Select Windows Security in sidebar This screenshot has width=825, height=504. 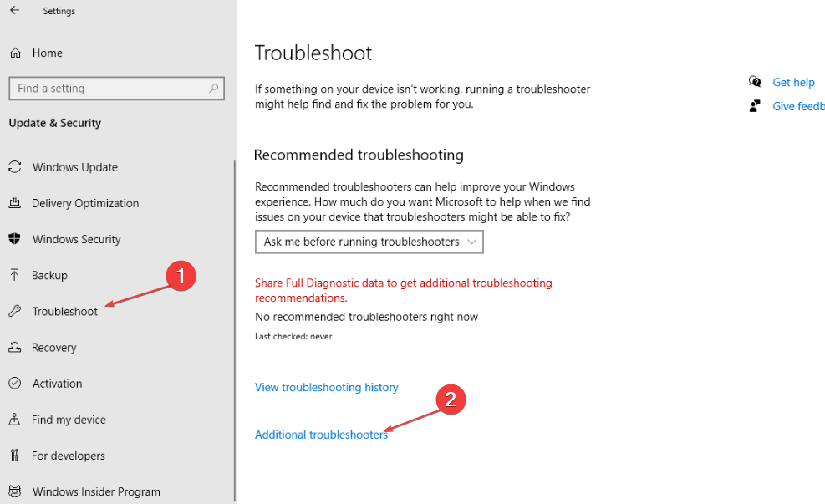click(x=76, y=239)
